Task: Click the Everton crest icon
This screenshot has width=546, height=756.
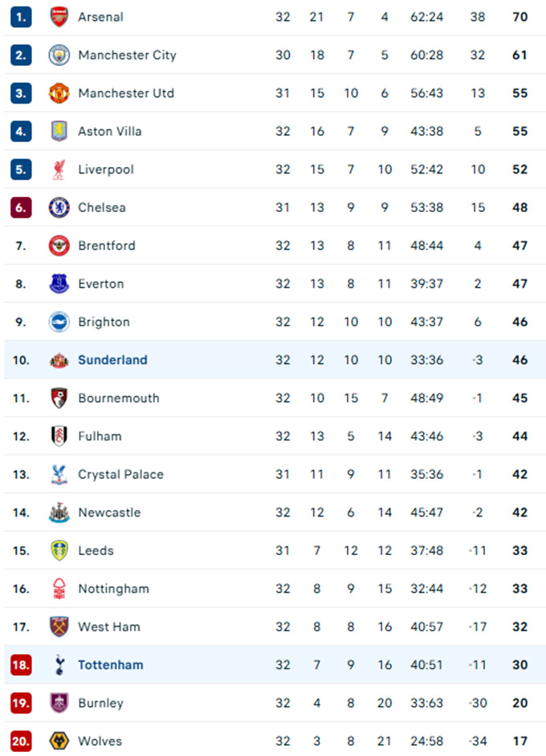Action: (x=59, y=284)
